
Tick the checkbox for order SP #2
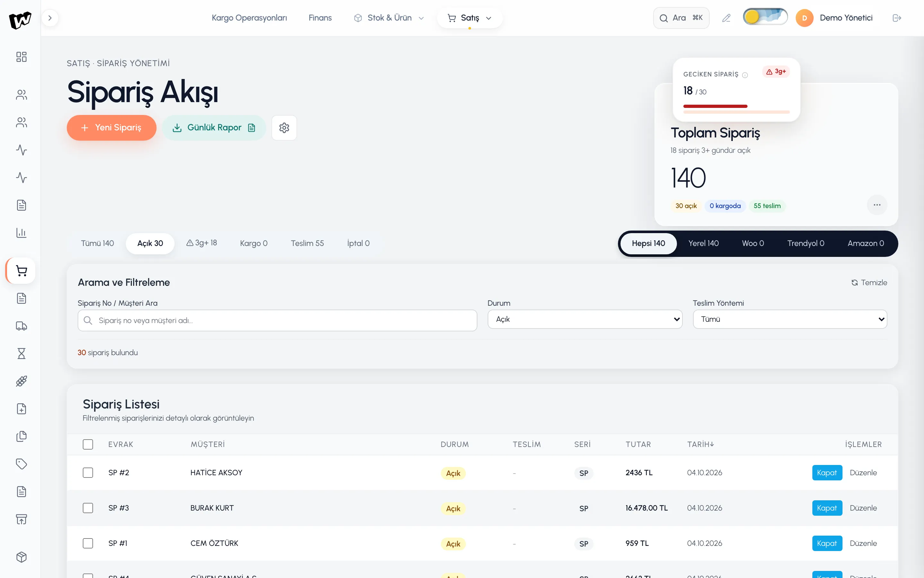pyautogui.click(x=88, y=472)
